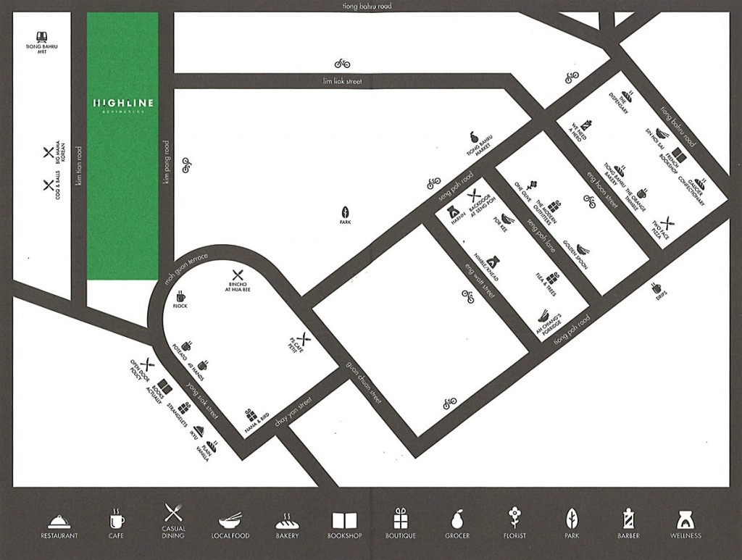Select the Casual Dining legend icon
The image size is (742, 560).
[172, 514]
